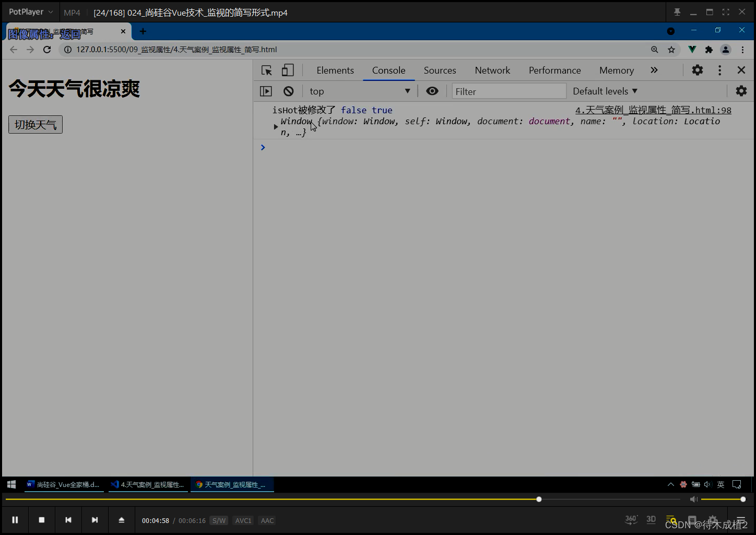Open the top JavaScript context dropdown
Viewport: 756px width, 535px height.
point(360,91)
